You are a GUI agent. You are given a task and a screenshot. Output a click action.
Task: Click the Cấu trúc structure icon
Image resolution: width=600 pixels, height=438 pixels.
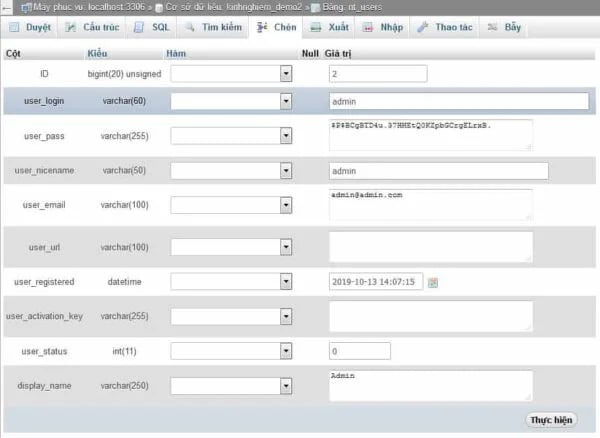71,27
